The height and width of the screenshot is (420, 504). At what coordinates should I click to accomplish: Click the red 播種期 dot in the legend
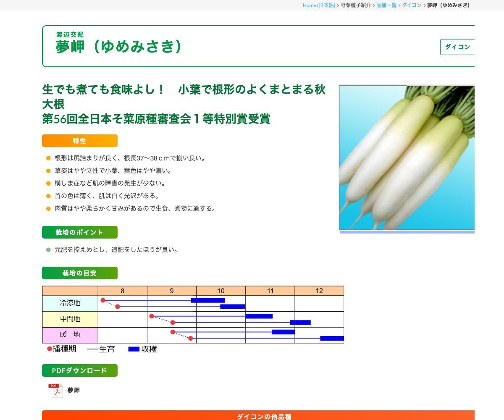pos(50,349)
